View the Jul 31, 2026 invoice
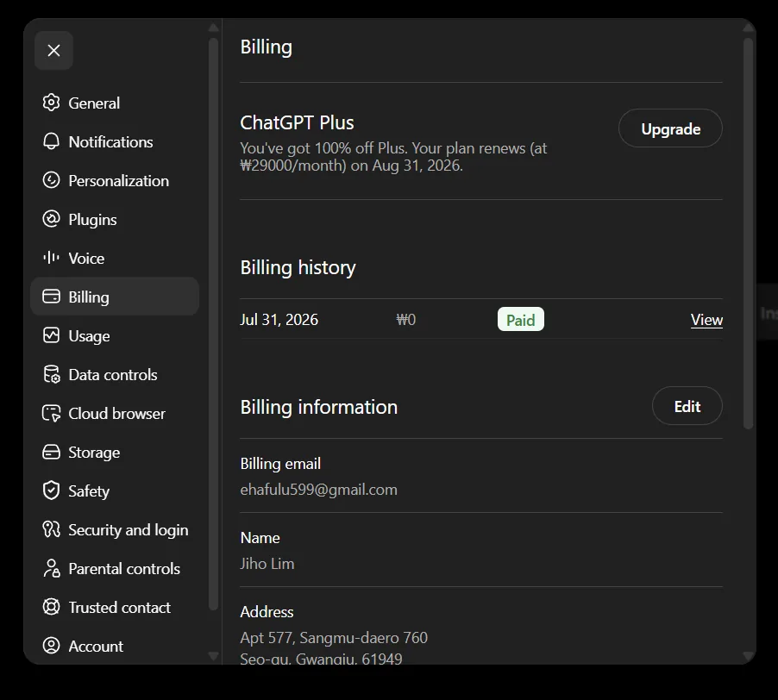 pyautogui.click(x=706, y=320)
